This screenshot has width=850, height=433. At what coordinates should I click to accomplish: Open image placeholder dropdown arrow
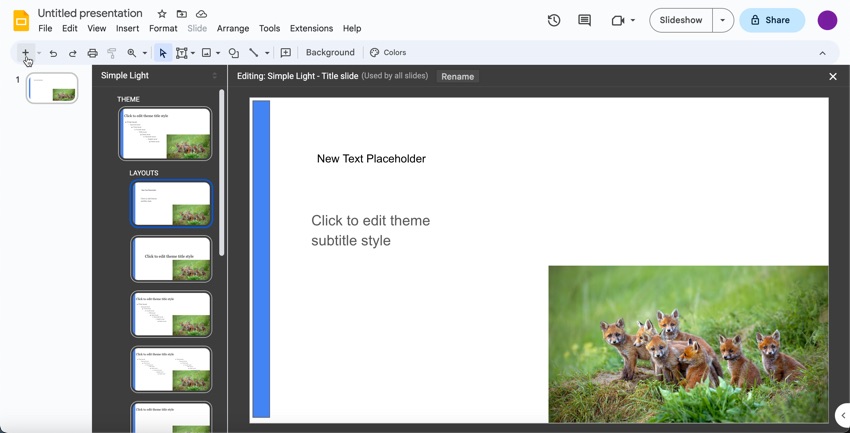(x=218, y=53)
